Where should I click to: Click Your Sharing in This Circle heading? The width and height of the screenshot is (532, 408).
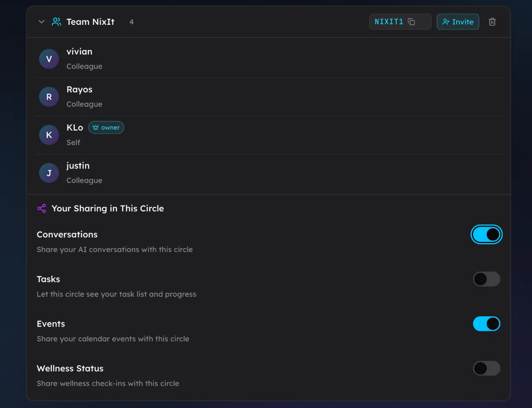point(108,208)
